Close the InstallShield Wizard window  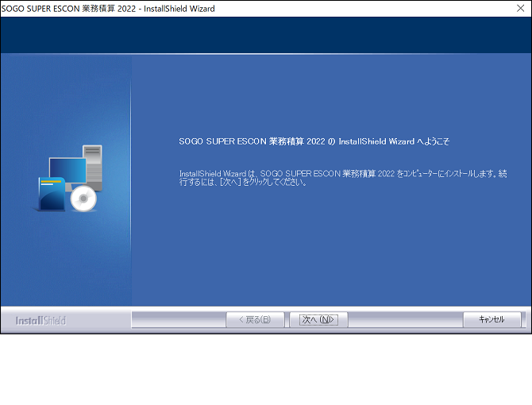click(x=520, y=8)
